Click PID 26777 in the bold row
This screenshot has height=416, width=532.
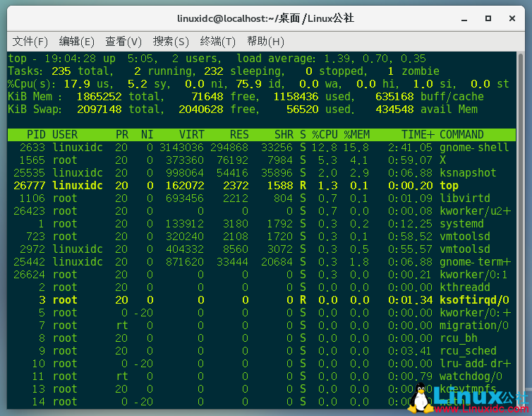coord(29,186)
